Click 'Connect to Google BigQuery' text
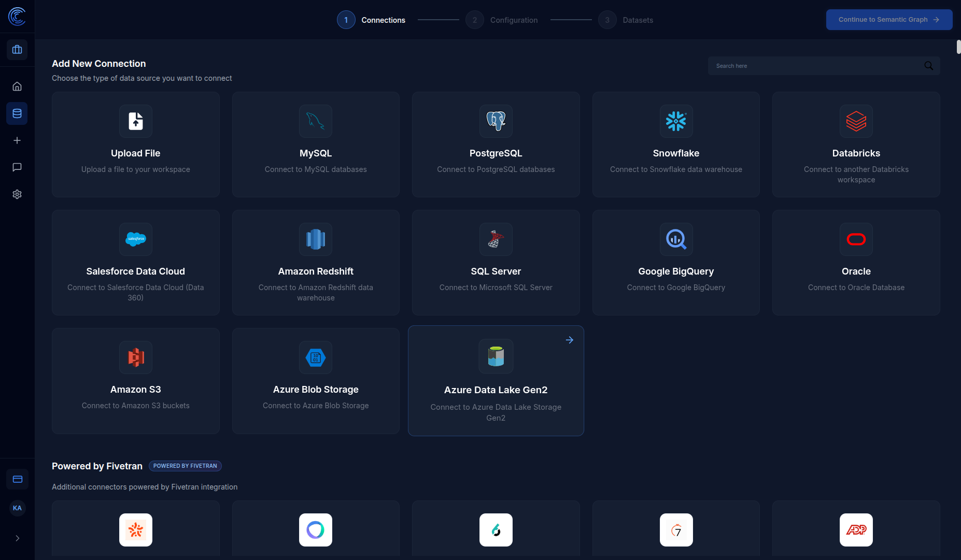961x560 pixels. [676, 288]
